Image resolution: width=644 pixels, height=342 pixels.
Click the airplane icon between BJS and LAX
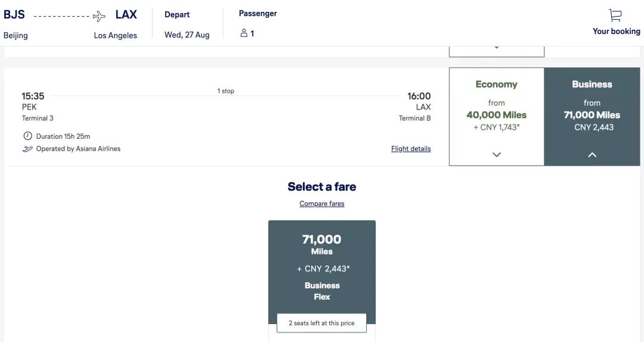[99, 16]
